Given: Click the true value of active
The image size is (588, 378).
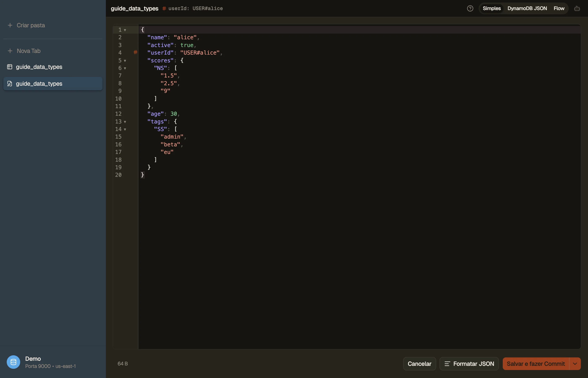Looking at the screenshot, I should pos(187,45).
